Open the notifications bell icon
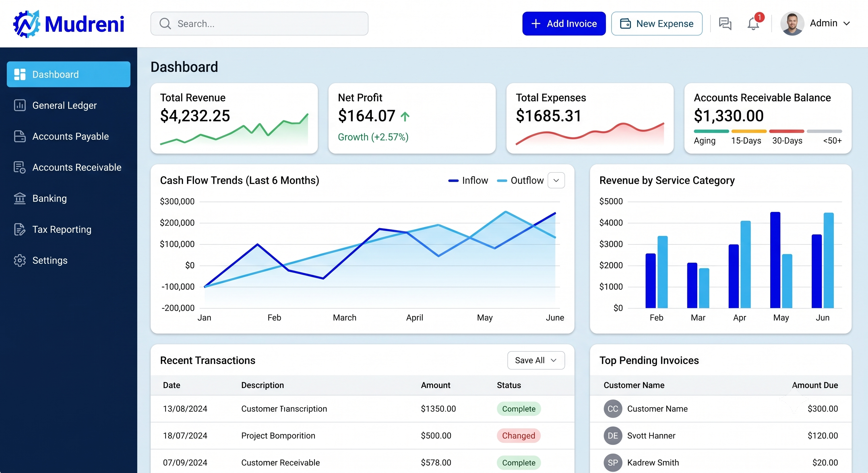Screen dimensions: 868x473 (753, 24)
